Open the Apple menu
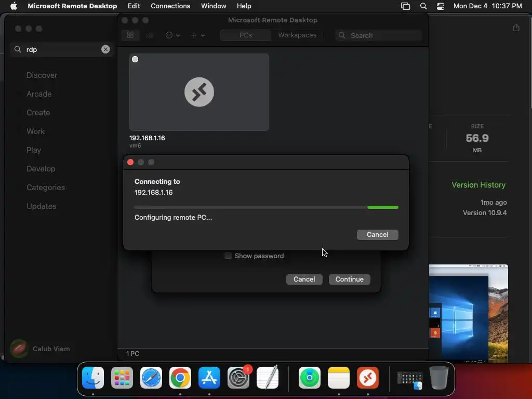Image resolution: width=532 pixels, height=399 pixels. click(x=14, y=6)
